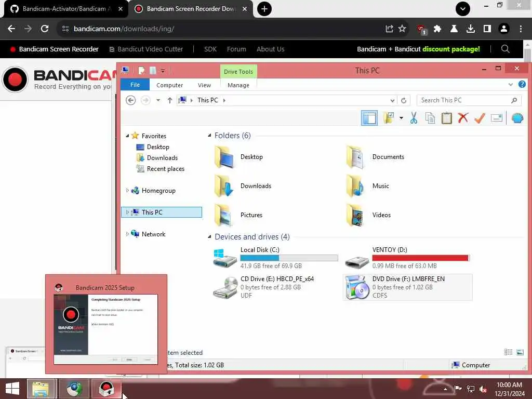Open the blue Help question mark icon
Screen dimensions: 532x399
(522, 84)
